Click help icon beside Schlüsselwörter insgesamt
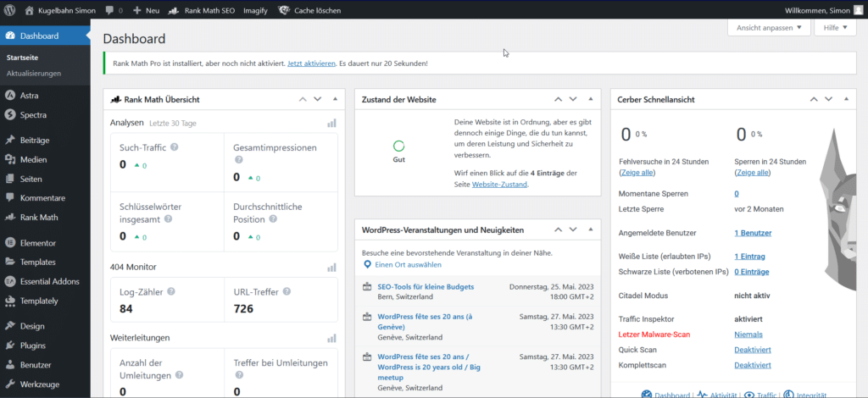This screenshot has width=868, height=398. coord(169,218)
